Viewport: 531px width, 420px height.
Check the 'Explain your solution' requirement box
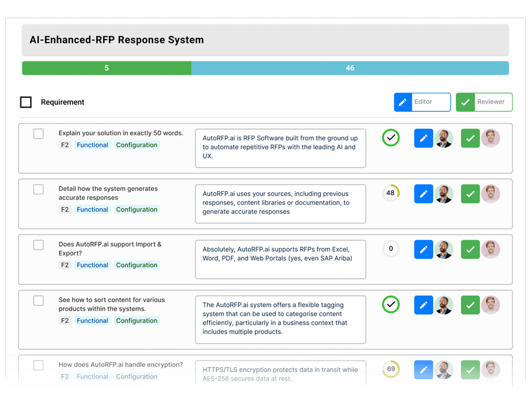tap(38, 134)
